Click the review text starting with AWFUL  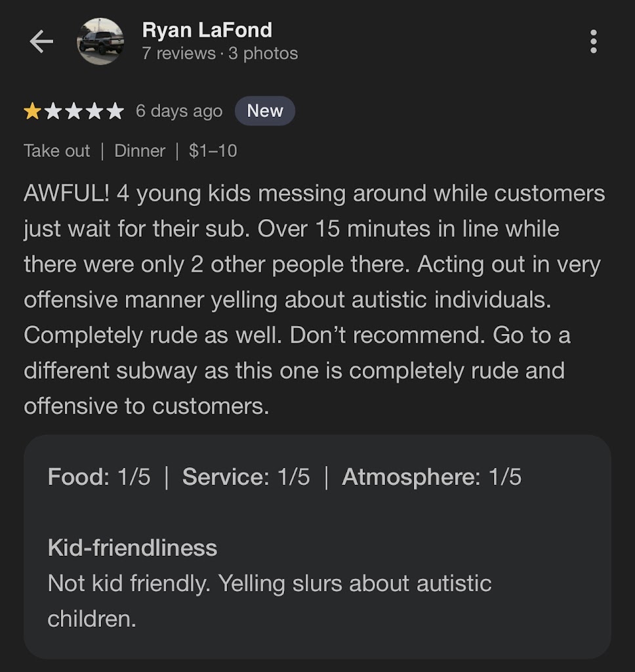(314, 300)
